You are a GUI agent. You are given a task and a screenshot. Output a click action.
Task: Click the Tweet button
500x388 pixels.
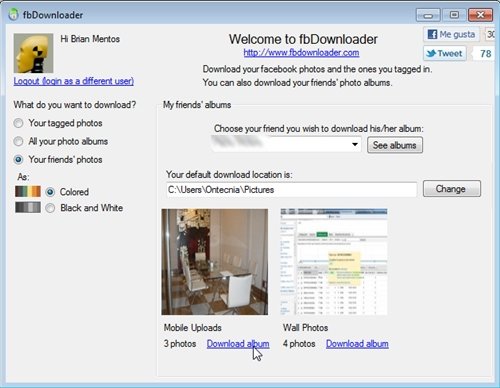pos(445,53)
